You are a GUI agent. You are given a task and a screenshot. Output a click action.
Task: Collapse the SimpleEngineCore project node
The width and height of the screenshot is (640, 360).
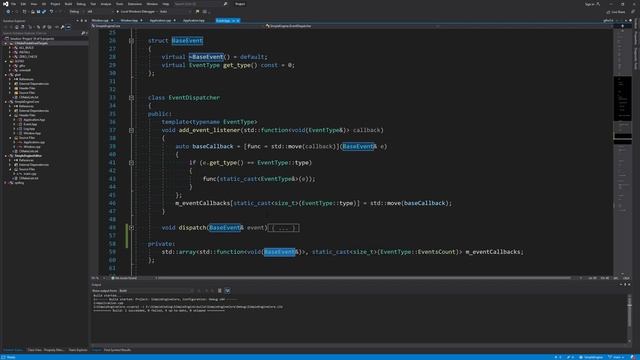click(x=6, y=102)
